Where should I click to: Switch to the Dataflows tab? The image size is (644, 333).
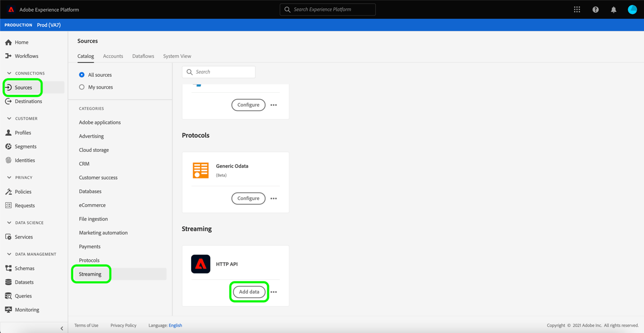click(x=143, y=56)
